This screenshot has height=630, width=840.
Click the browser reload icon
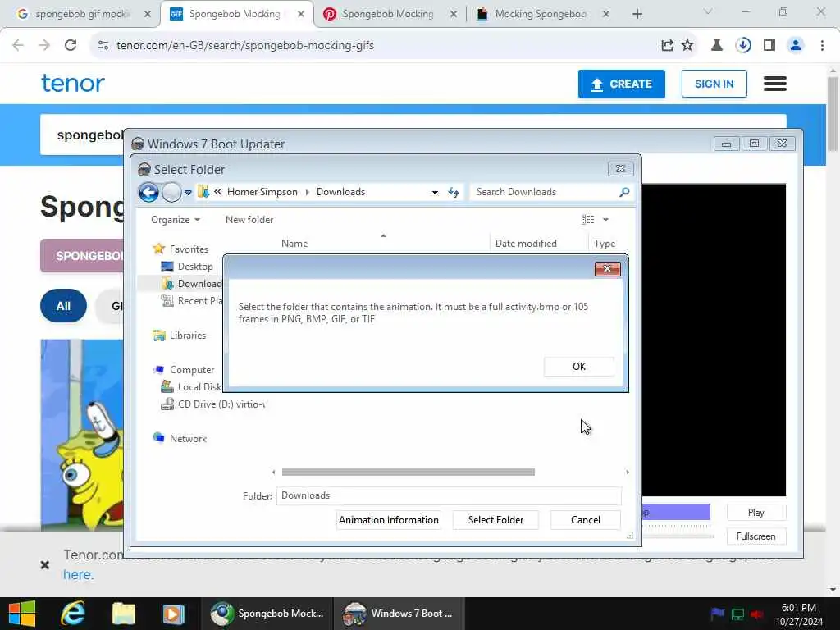coord(71,46)
